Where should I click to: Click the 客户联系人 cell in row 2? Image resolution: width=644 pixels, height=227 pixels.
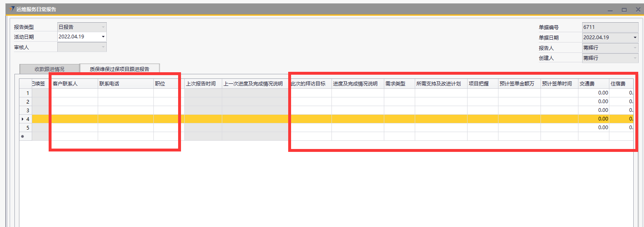[x=74, y=102]
